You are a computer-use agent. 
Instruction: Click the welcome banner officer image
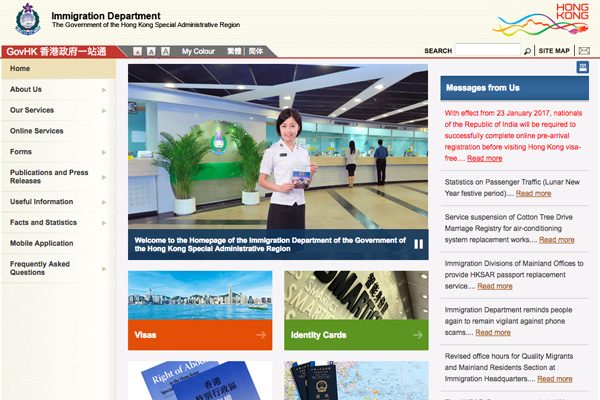[x=278, y=147]
